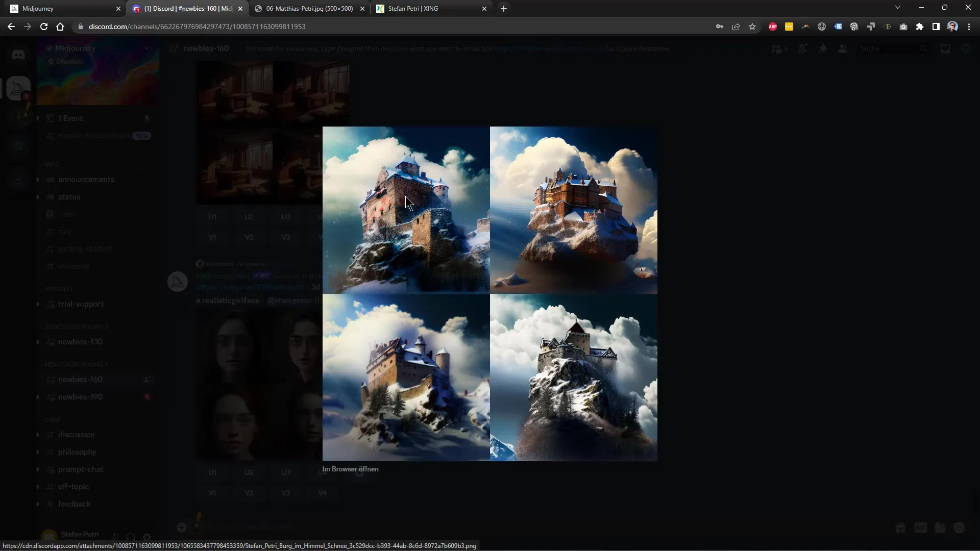
Task: Toggle the member list icon
Action: pyautogui.click(x=843, y=48)
